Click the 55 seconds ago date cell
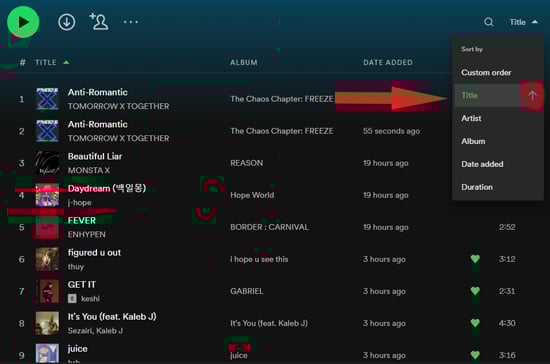 pyautogui.click(x=391, y=131)
